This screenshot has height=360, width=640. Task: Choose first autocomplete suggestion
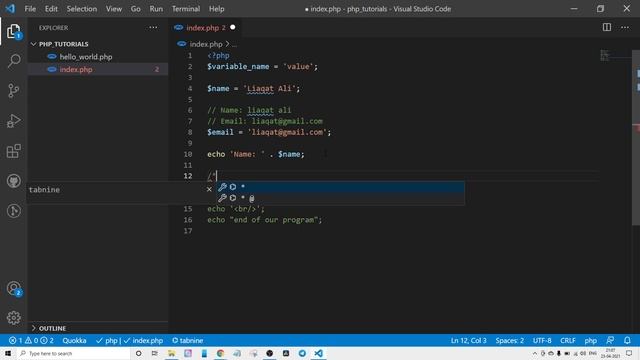[340, 187]
